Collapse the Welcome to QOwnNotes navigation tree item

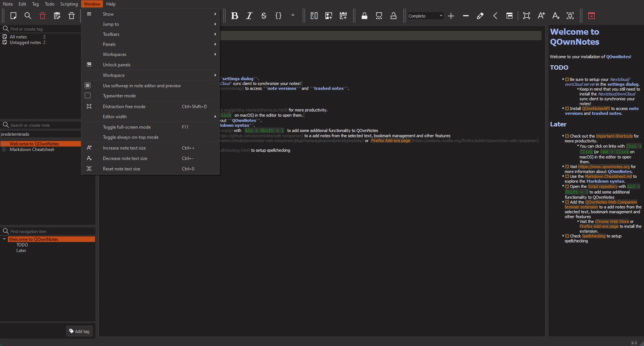4,239
